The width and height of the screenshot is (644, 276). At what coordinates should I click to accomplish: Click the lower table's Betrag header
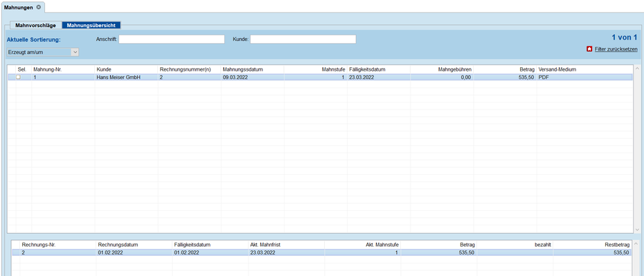click(x=438, y=245)
